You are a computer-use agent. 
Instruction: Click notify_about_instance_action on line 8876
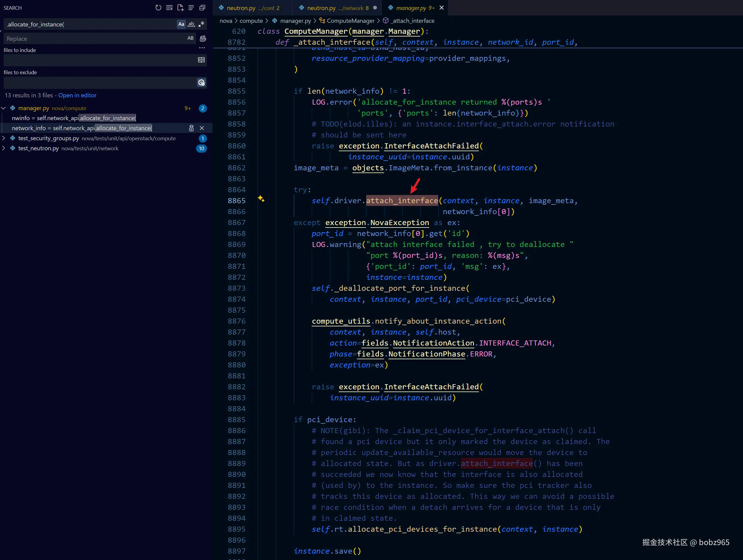[438, 321]
